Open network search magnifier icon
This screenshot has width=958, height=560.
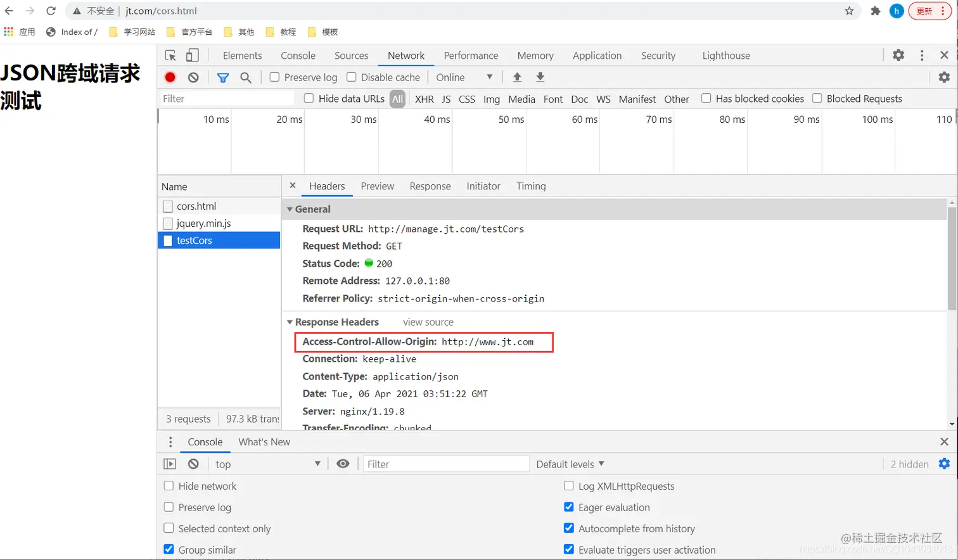[x=246, y=77]
